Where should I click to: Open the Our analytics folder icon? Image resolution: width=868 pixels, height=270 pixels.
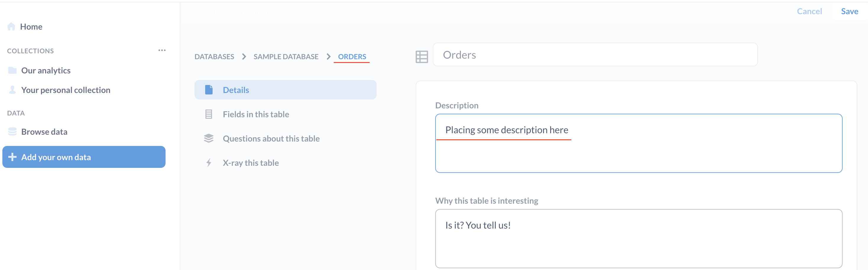pos(12,70)
